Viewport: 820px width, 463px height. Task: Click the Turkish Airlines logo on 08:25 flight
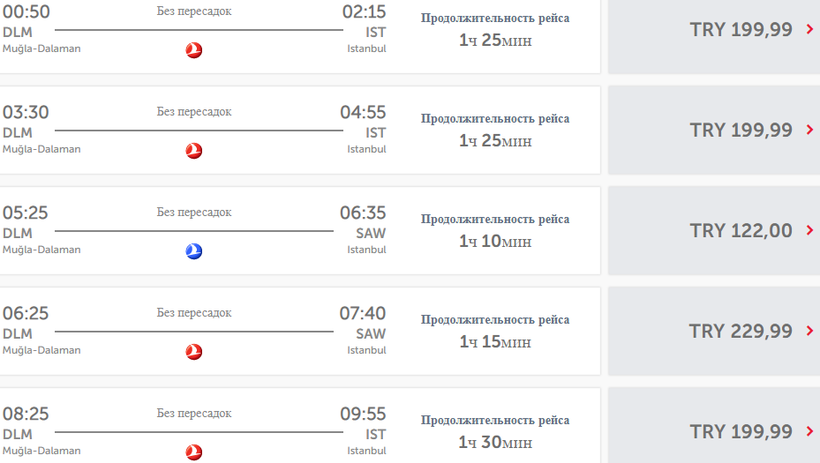194,452
